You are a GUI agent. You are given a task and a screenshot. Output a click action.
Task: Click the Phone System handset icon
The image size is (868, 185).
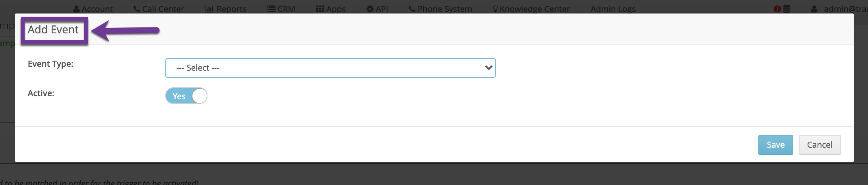point(412,9)
